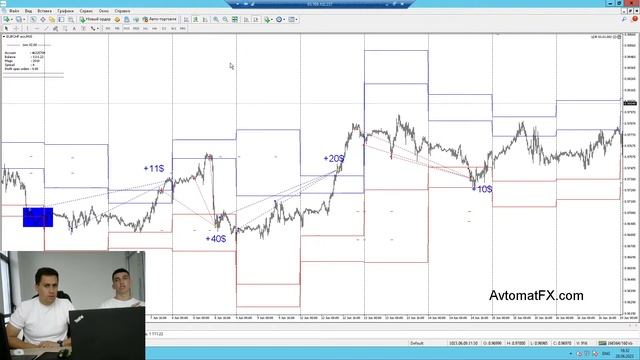Select the Text Label tool

pos(84,29)
